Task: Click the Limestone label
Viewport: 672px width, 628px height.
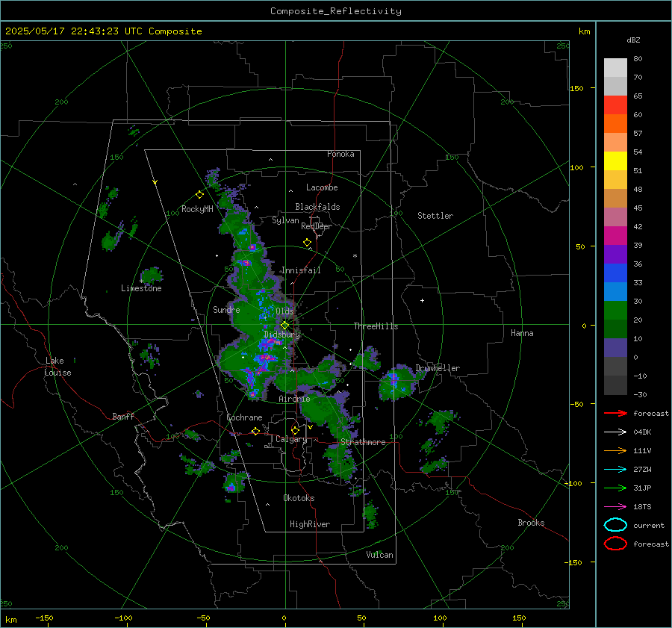Action: coord(141,288)
